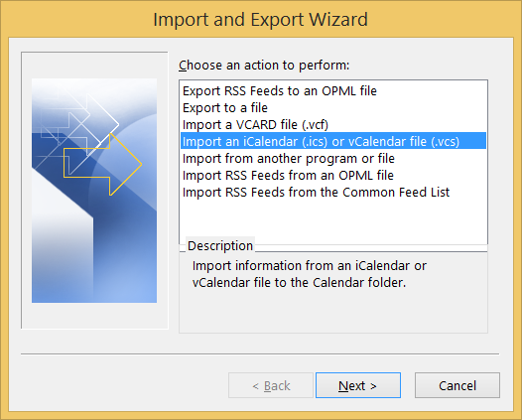Click the Description group label
This screenshot has height=420, width=522.
220,245
